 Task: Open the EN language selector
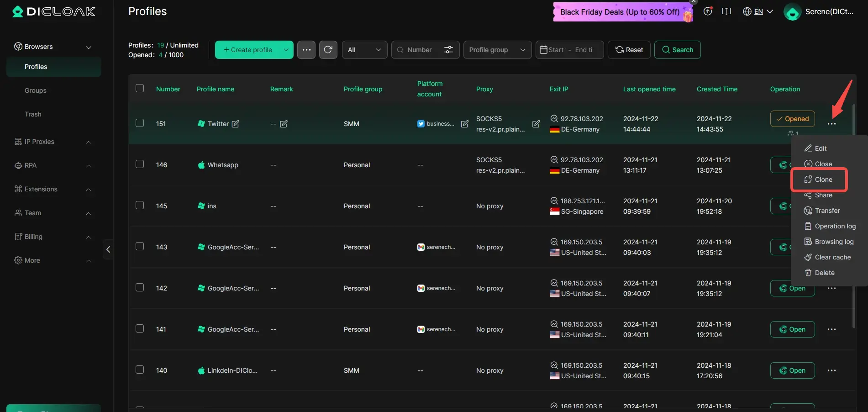(758, 11)
